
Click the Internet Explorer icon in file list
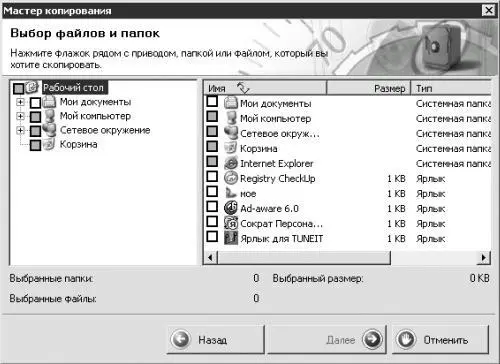[231, 163]
